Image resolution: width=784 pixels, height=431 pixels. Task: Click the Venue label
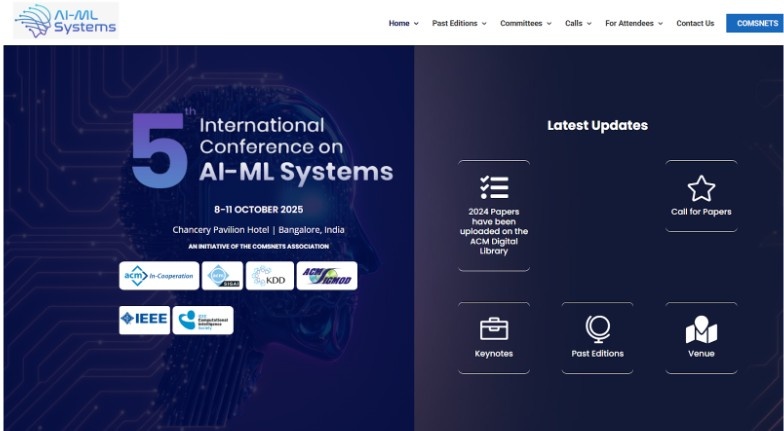pos(701,354)
